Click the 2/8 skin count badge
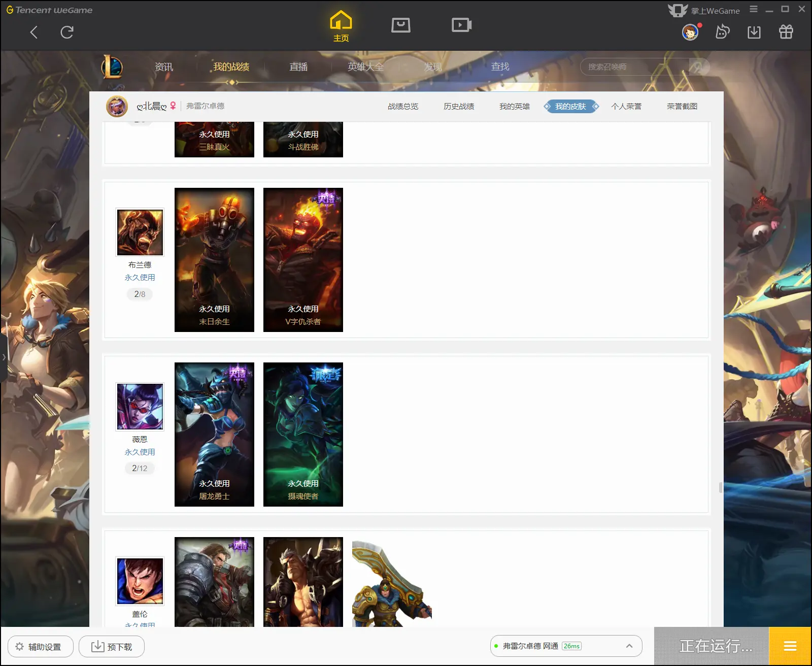 pyautogui.click(x=140, y=294)
